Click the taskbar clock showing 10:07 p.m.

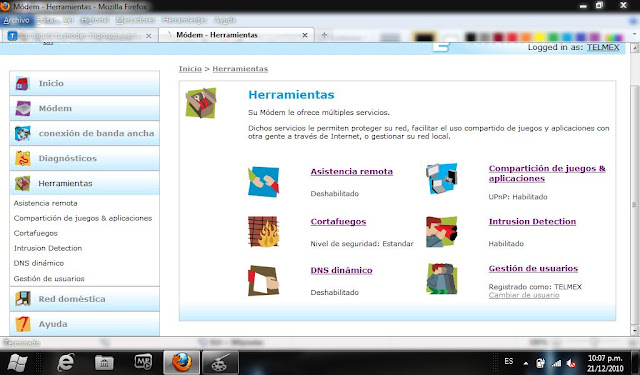pyautogui.click(x=605, y=363)
